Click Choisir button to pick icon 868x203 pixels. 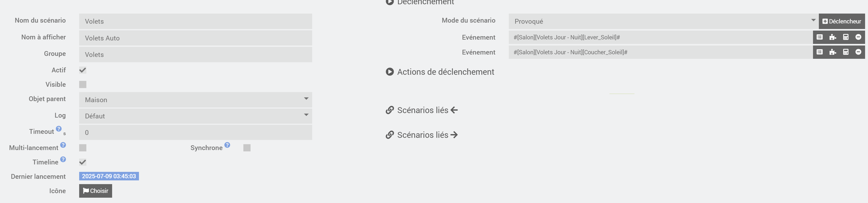coord(95,191)
